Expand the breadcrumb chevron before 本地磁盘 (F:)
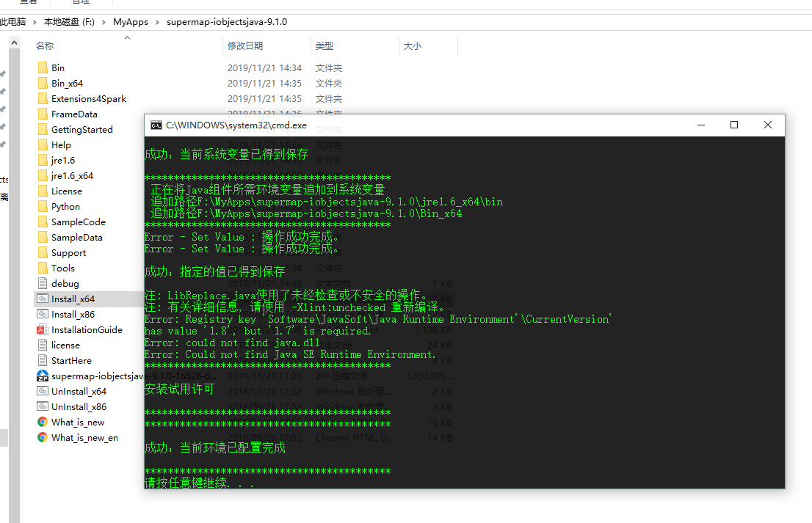 point(35,22)
